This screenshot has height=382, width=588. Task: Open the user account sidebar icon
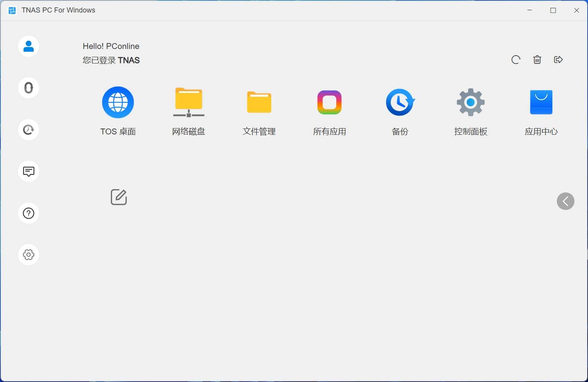(29, 46)
